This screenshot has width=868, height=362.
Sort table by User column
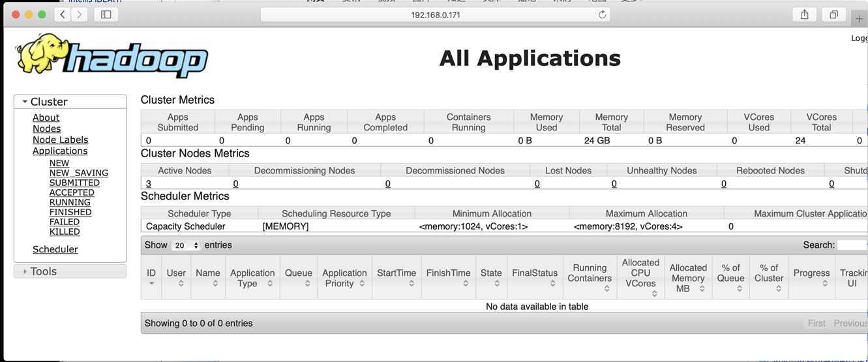click(176, 277)
